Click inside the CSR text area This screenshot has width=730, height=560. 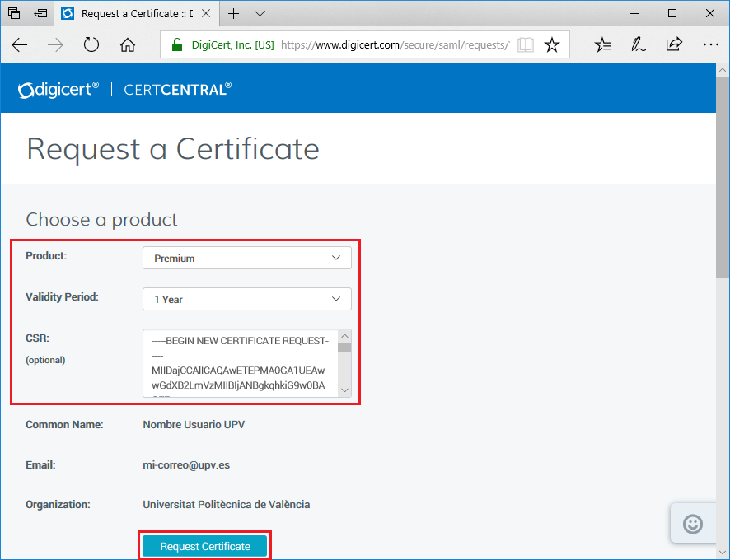tap(241, 362)
